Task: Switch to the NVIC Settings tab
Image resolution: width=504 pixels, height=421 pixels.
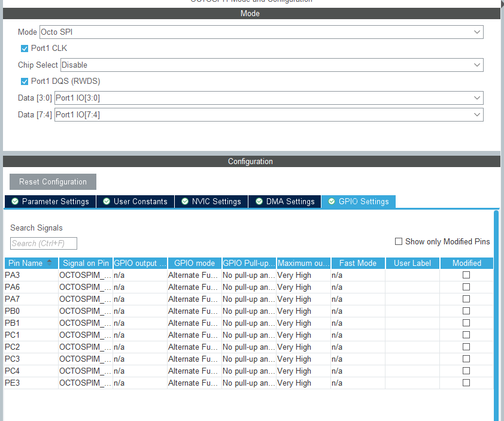Action: click(211, 202)
